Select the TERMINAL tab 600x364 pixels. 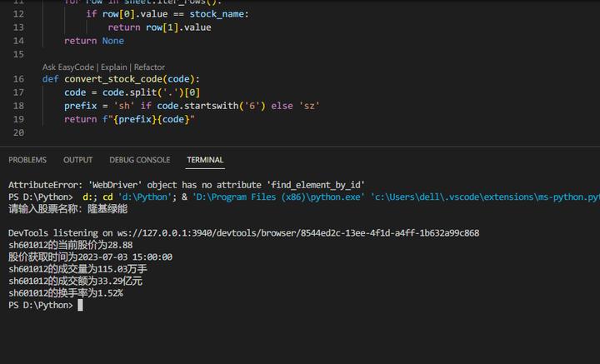pyautogui.click(x=205, y=160)
